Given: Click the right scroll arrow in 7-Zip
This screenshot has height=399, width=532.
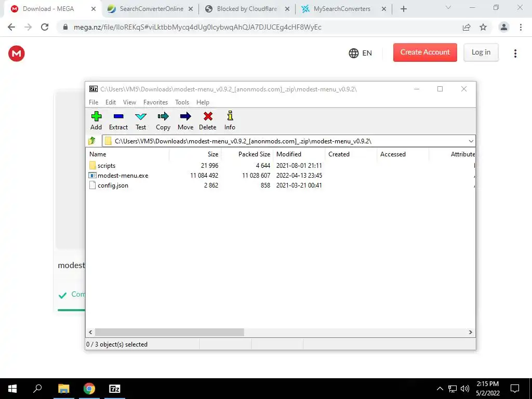Looking at the screenshot, I should [x=470, y=332].
